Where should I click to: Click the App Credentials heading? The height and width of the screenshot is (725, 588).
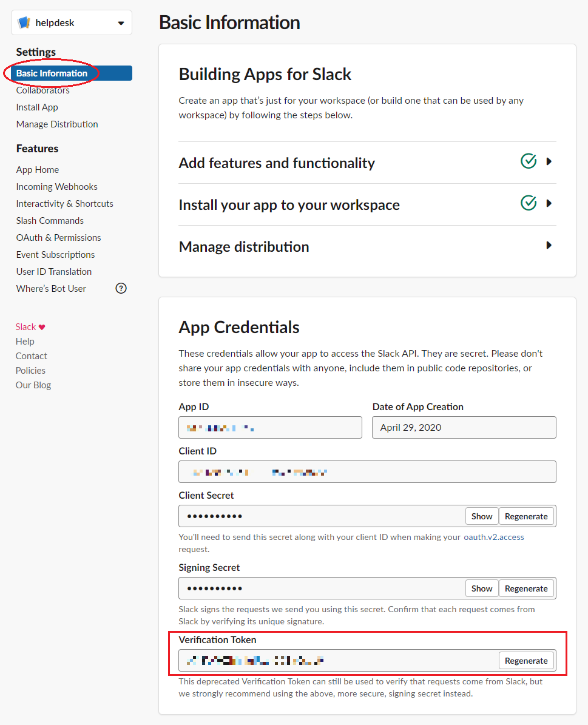coord(239,328)
